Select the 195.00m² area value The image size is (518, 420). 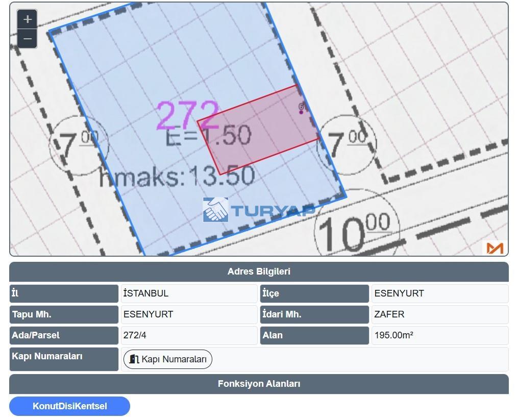click(x=393, y=335)
